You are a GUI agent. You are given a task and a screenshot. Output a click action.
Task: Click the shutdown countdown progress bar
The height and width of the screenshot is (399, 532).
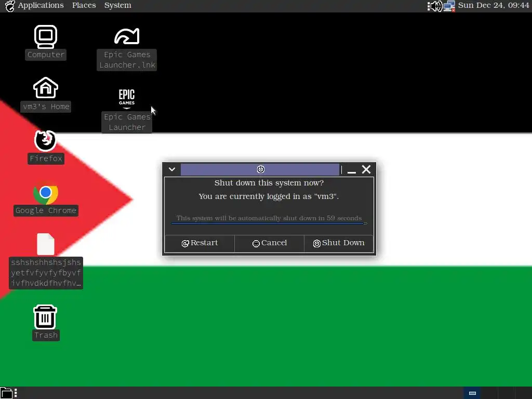269,223
